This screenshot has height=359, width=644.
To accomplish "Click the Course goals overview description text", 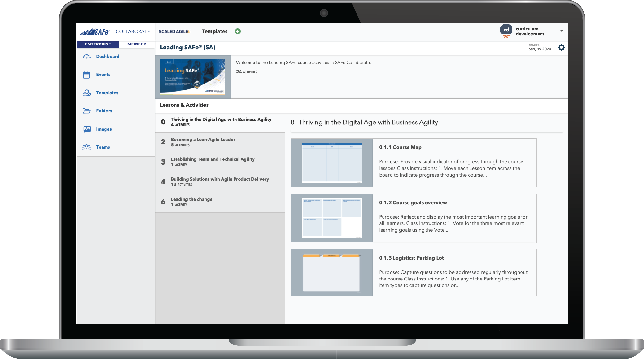I will pos(453,223).
